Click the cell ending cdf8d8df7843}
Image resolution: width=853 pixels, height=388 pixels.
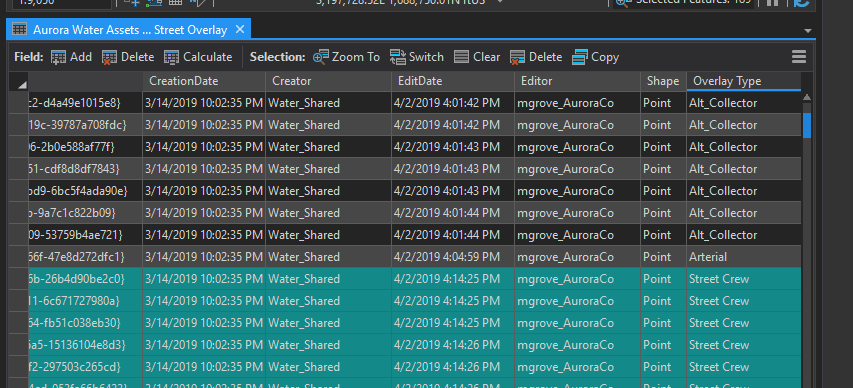pyautogui.click(x=85, y=169)
